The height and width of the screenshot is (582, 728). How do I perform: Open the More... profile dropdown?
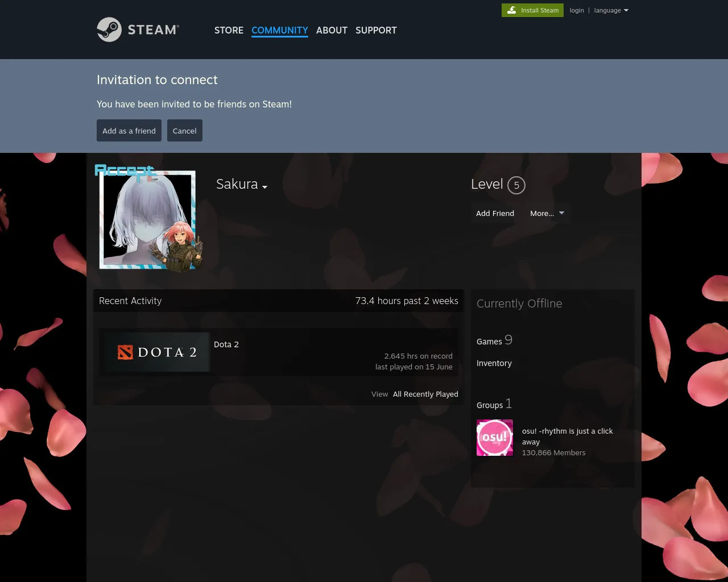tap(547, 213)
